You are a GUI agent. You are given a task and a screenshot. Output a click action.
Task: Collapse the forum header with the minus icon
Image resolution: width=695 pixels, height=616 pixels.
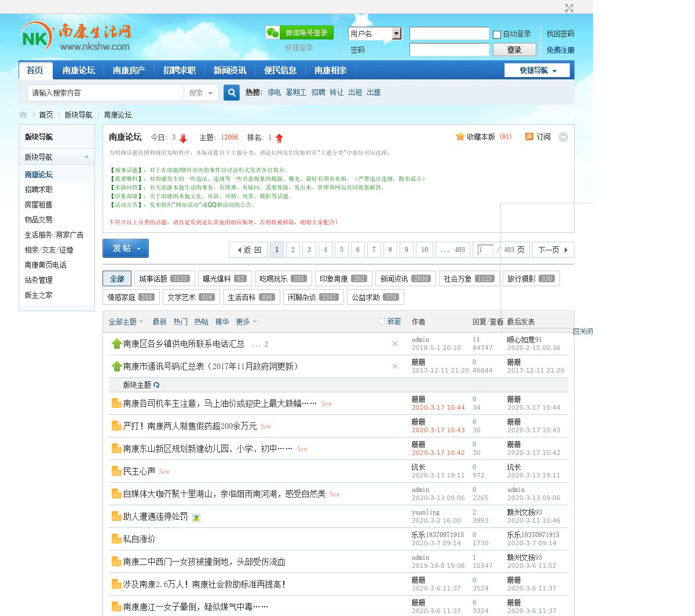click(563, 137)
